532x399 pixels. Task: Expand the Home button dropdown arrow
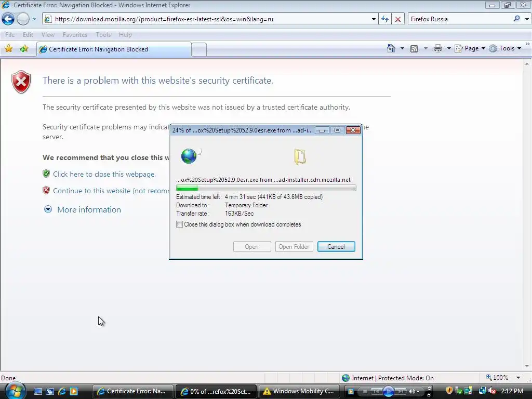pos(403,48)
